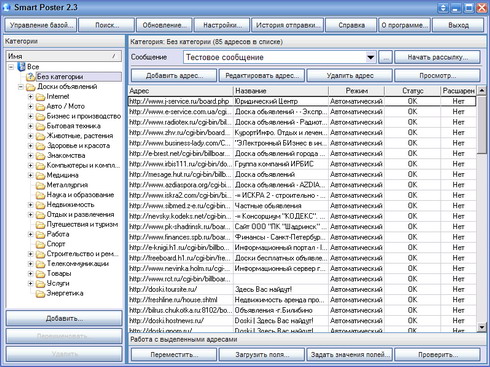Select row 'http://www.j-service.ru/board.php'
The width and height of the screenshot is (490, 367).
[x=302, y=101]
